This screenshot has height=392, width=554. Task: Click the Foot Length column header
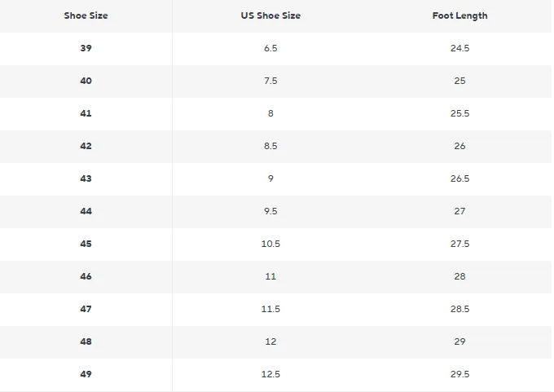[459, 15]
